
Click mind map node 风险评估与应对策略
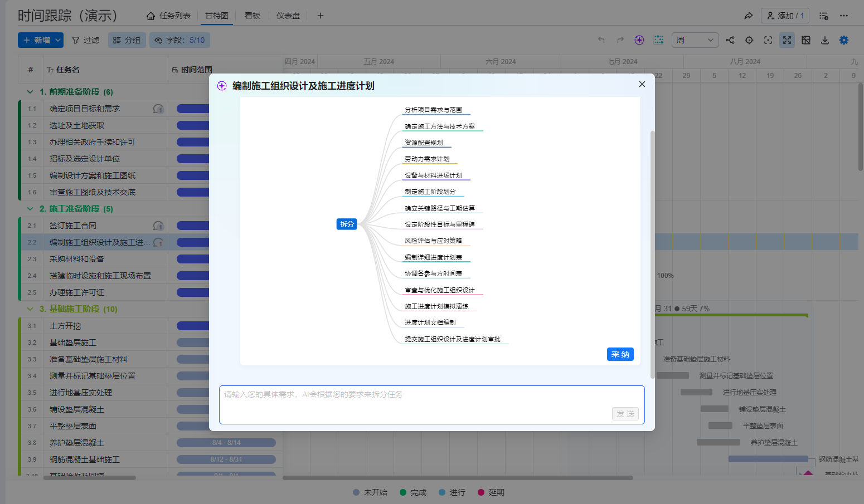click(x=434, y=241)
